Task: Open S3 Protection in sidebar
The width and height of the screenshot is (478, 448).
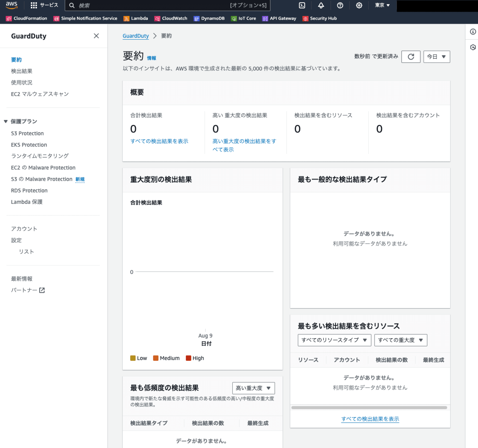Action: pyautogui.click(x=27, y=133)
